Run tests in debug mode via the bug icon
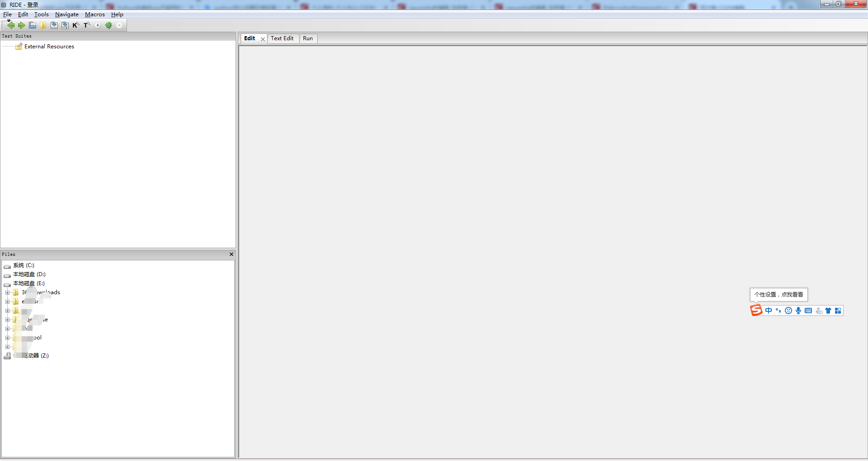The image size is (868, 461). tap(108, 25)
